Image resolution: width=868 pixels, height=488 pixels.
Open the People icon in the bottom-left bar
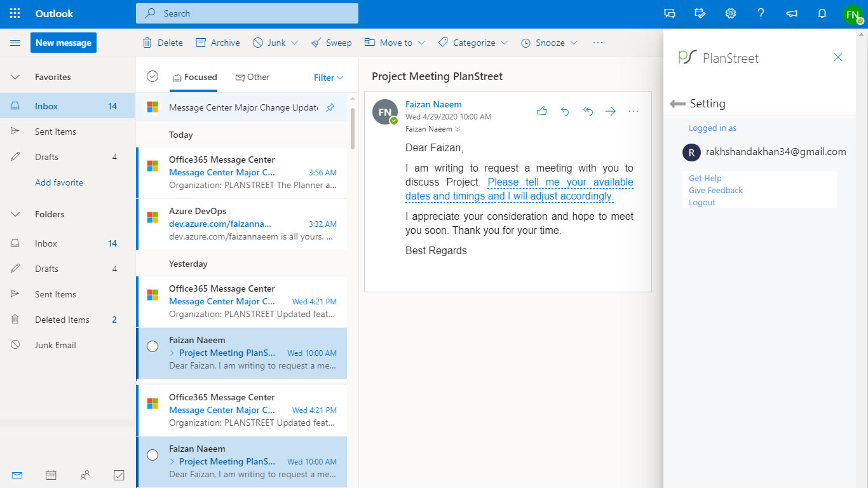[85, 475]
